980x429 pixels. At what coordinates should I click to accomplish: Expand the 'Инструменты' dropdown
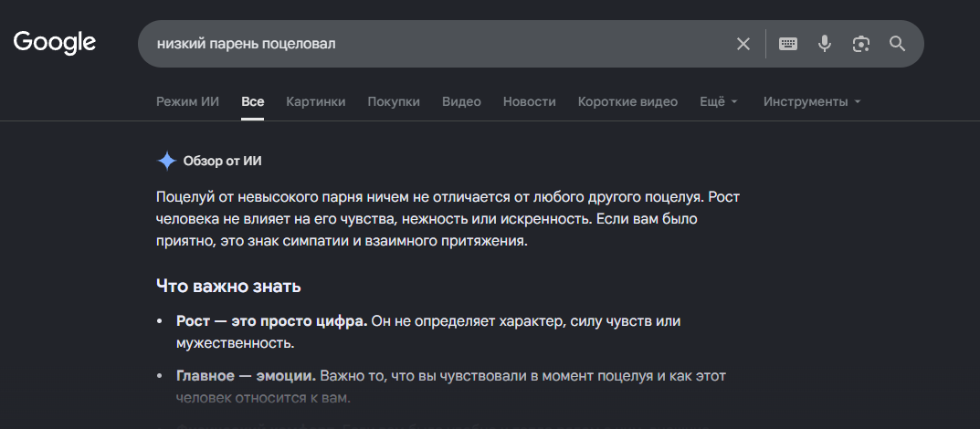[x=812, y=102]
